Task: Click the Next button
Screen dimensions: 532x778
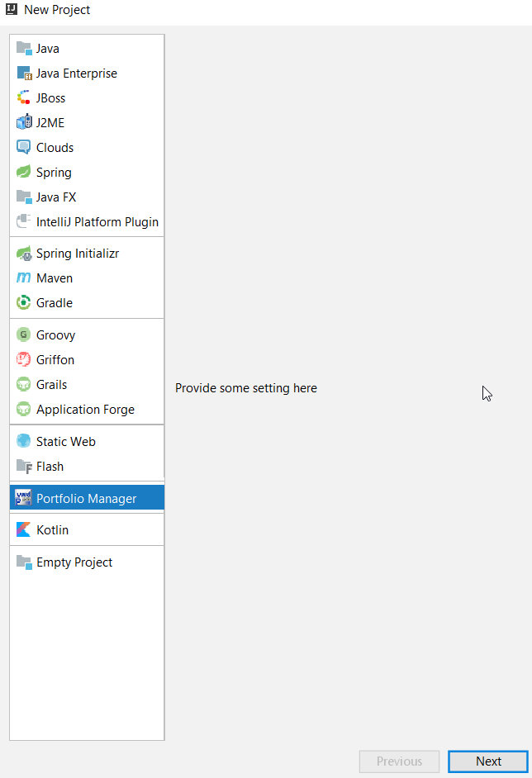Action: point(488,761)
